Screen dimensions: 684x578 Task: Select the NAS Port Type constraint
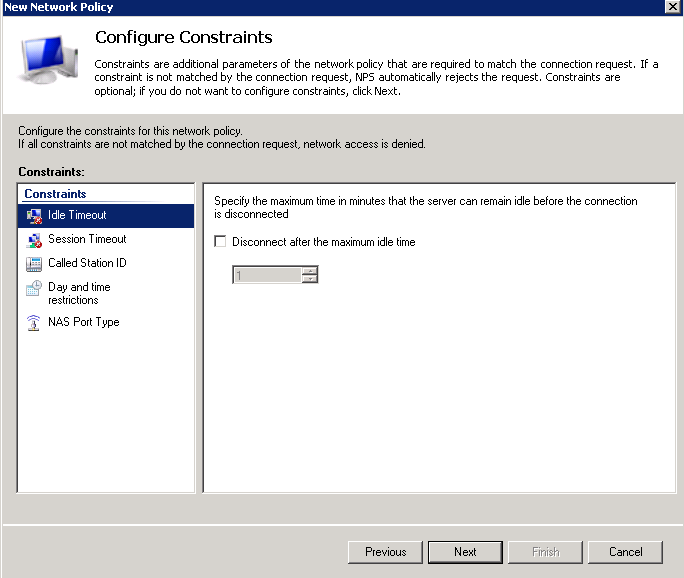click(x=106, y=322)
